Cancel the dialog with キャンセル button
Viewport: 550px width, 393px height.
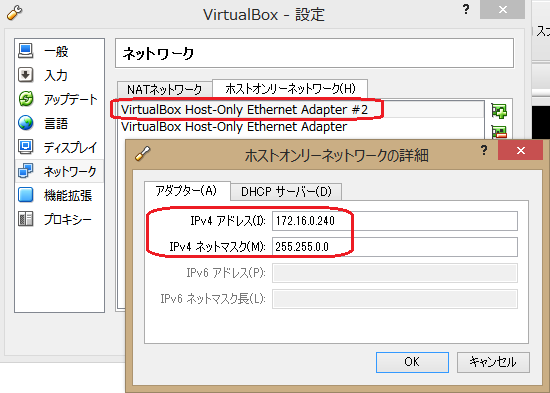coord(493,362)
